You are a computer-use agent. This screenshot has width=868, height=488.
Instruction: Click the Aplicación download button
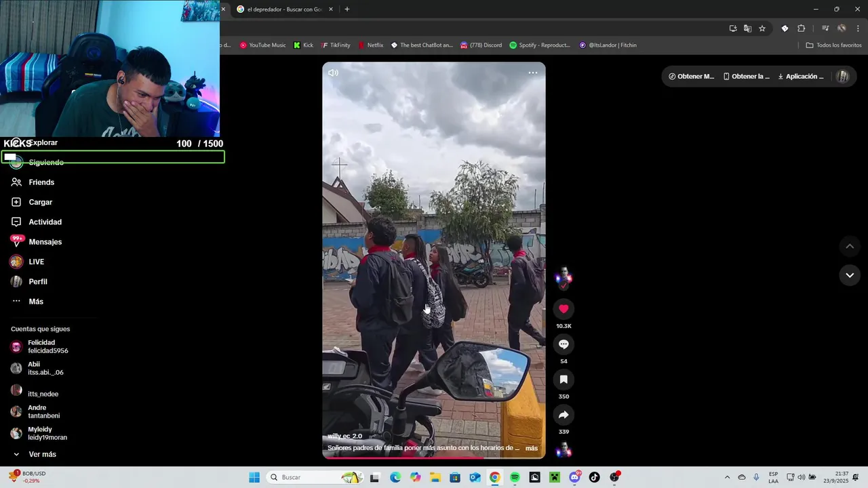tap(801, 77)
